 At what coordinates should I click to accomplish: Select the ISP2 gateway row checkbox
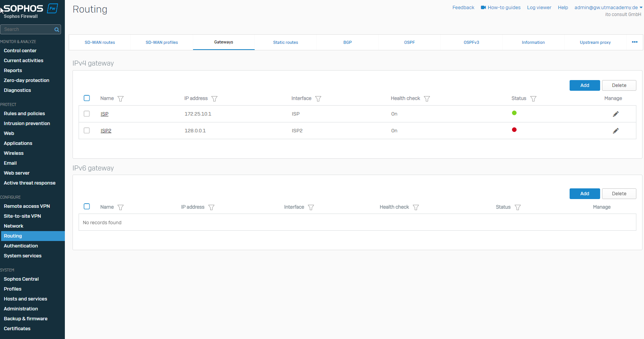pyautogui.click(x=87, y=130)
